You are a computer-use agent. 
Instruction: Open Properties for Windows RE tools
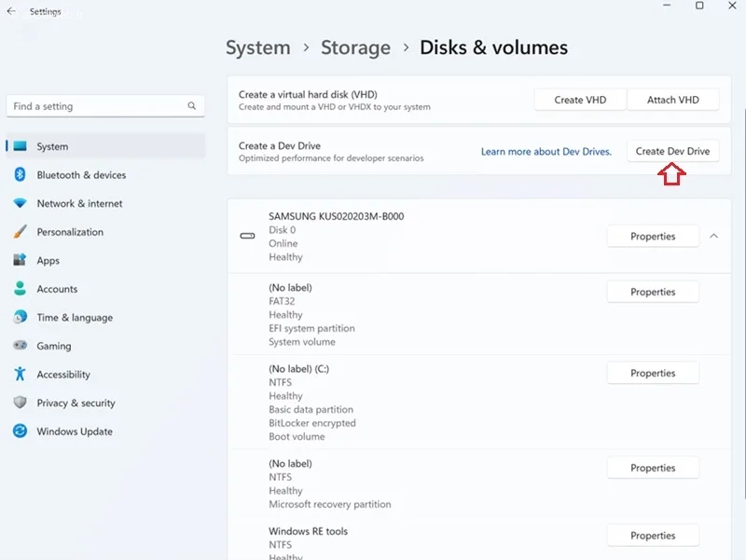tap(653, 535)
